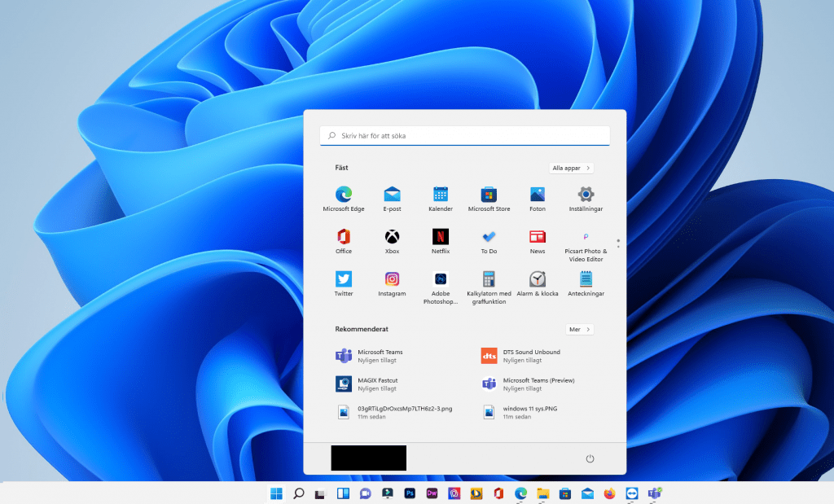Open Firefox from the taskbar

(x=609, y=493)
